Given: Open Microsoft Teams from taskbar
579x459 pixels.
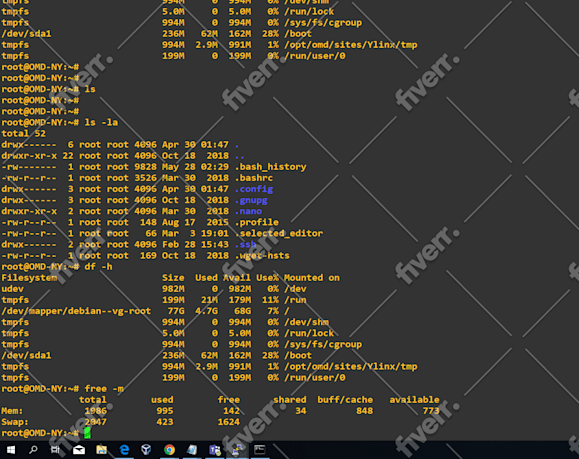Looking at the screenshot, I should click(215, 450).
